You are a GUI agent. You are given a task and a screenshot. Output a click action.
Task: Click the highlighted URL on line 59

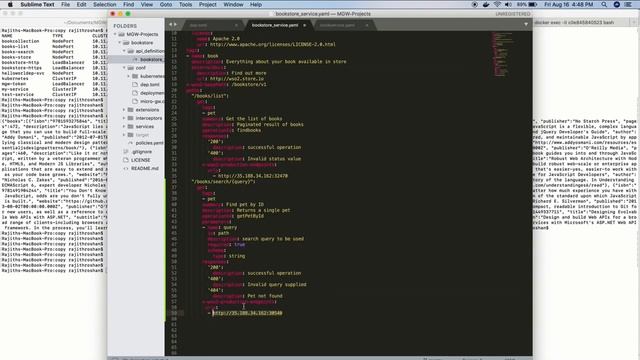tap(247, 313)
